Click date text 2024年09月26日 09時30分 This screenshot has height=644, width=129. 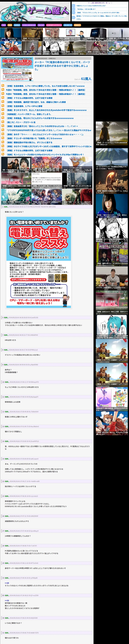coord(45,58)
